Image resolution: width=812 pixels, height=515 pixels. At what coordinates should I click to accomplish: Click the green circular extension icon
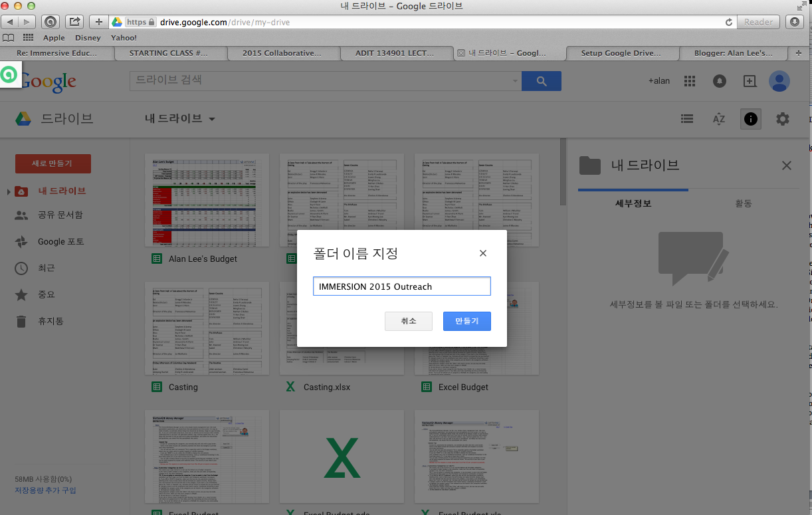pyautogui.click(x=9, y=75)
